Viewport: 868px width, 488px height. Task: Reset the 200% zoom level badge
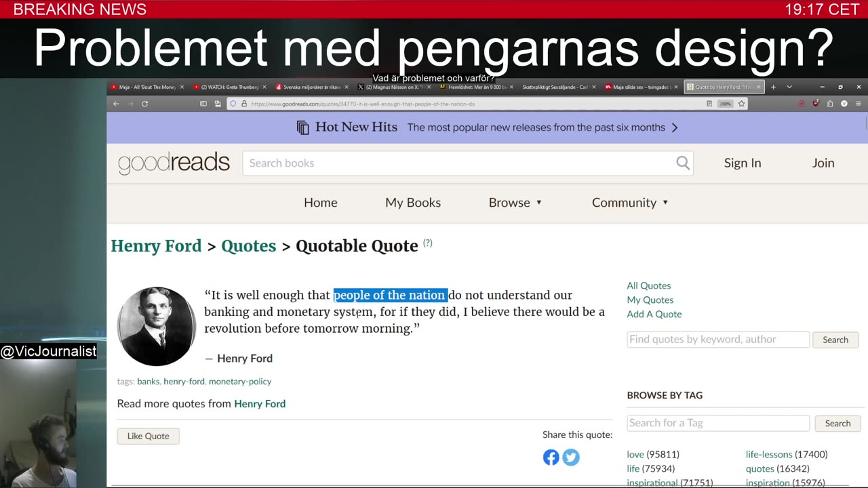click(x=725, y=104)
